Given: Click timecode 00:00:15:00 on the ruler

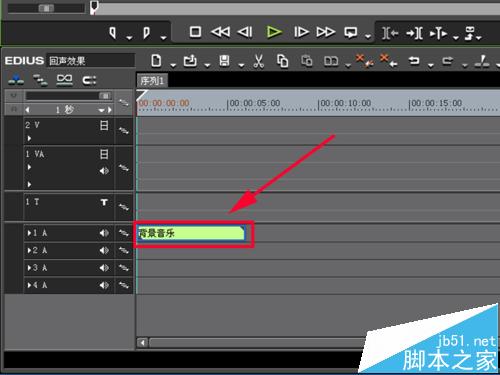Looking at the screenshot, I should coord(437,103).
